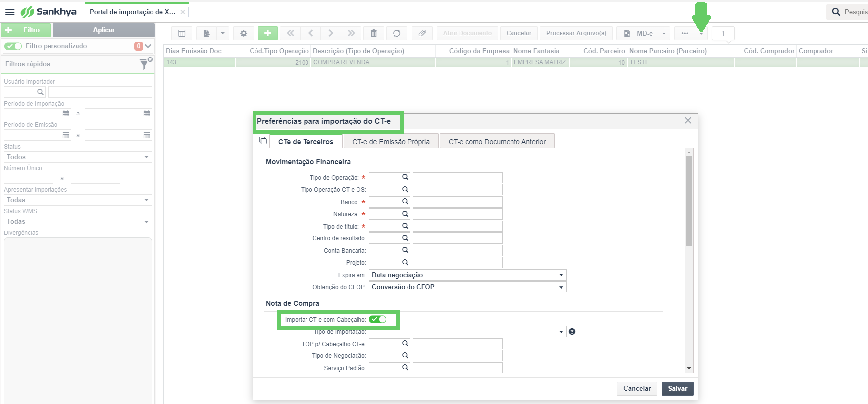The image size is (868, 404).
Task: Open the gear settings icon in toolbar
Action: 244,33
